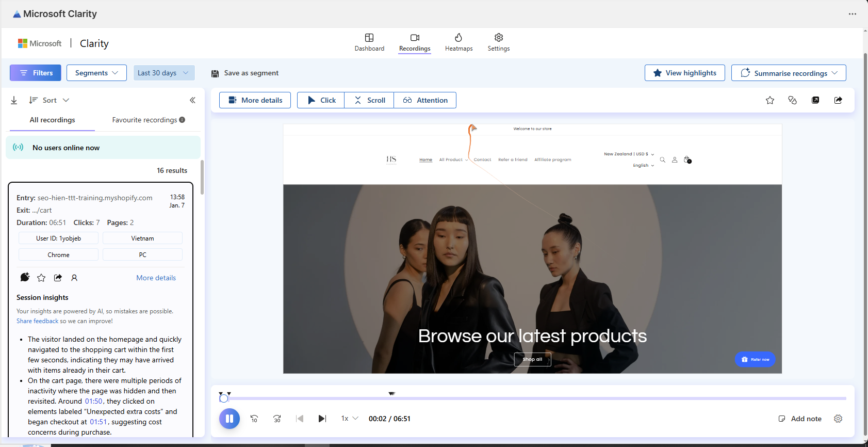Click the Chrome browser tag
The image size is (868, 447).
pos(58,254)
